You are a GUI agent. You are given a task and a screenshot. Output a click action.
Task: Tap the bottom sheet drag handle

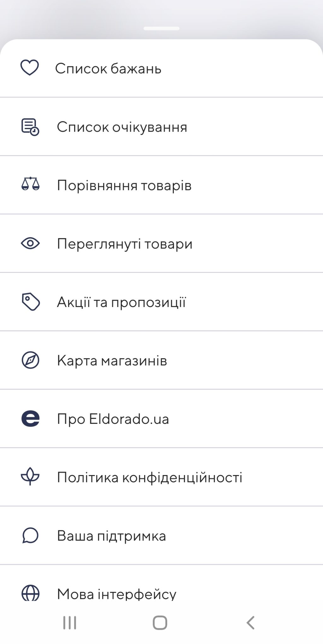coord(161,28)
